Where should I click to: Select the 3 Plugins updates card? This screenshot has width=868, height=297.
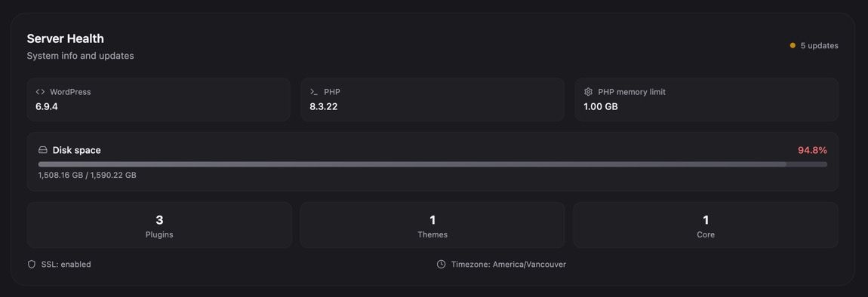159,225
